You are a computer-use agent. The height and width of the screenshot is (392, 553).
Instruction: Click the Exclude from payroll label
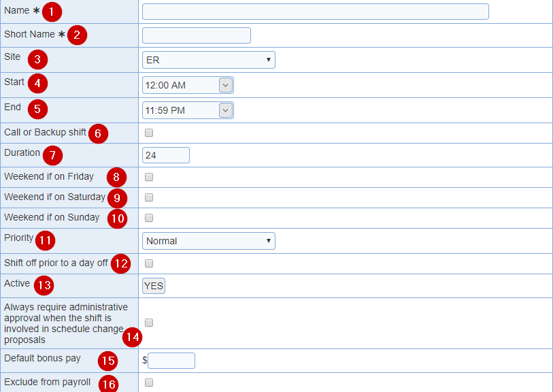coord(47,382)
